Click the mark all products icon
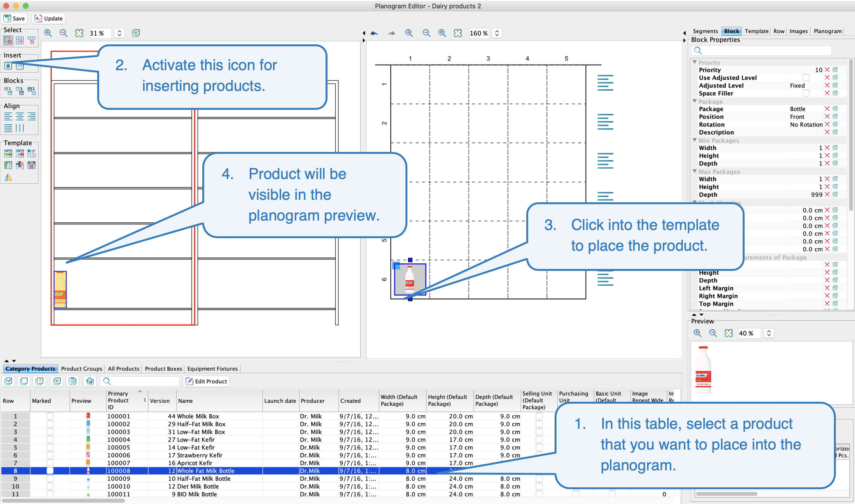 8,381
